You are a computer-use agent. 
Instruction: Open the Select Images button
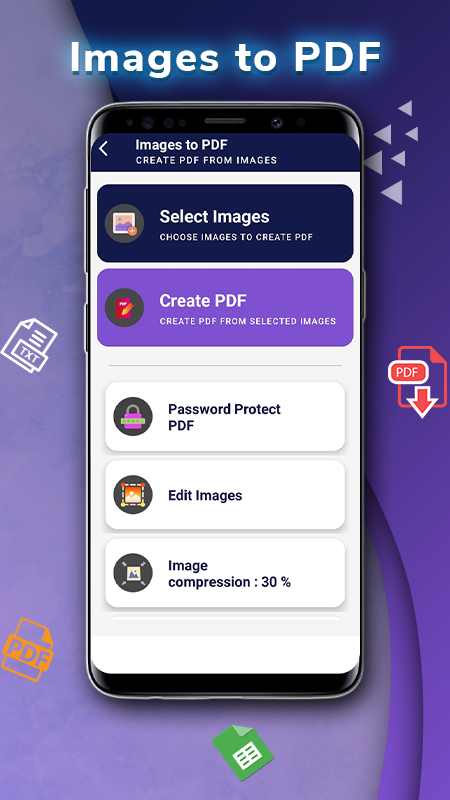click(x=225, y=223)
